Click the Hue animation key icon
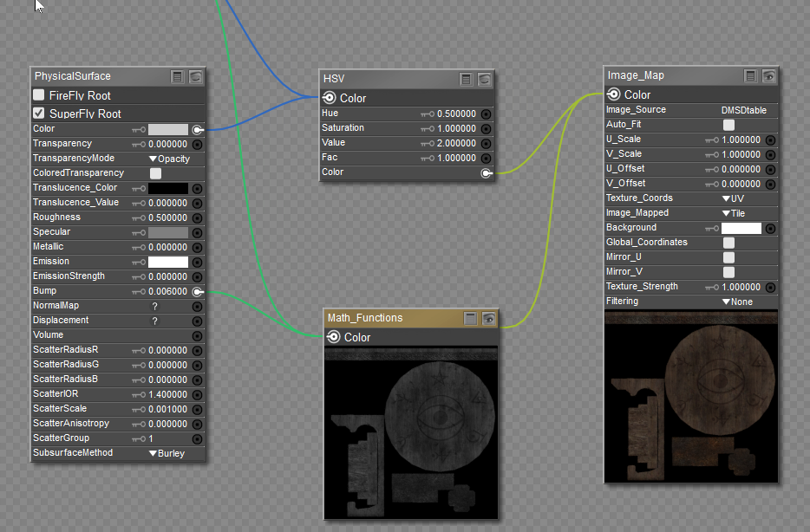This screenshot has height=532, width=810. click(x=428, y=114)
